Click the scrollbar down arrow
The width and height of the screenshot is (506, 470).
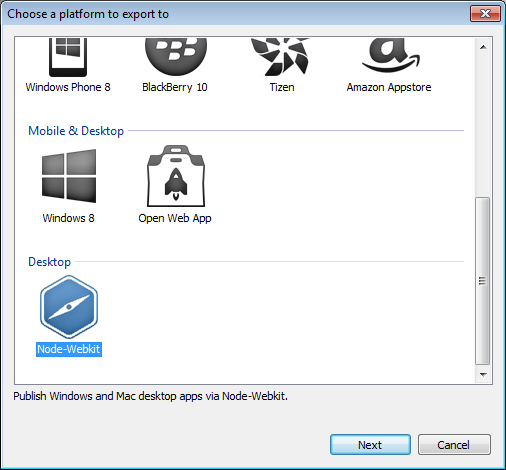pyautogui.click(x=483, y=375)
